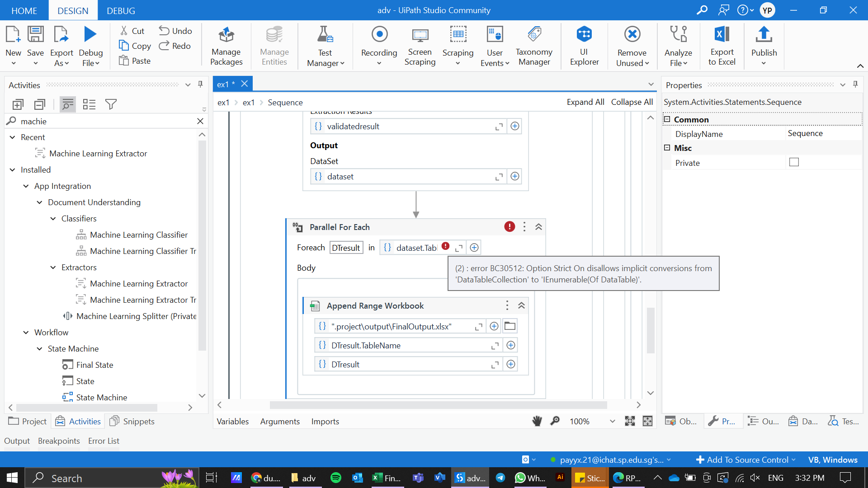Open the Imports panel tab
The width and height of the screenshot is (868, 488).
pyautogui.click(x=325, y=421)
